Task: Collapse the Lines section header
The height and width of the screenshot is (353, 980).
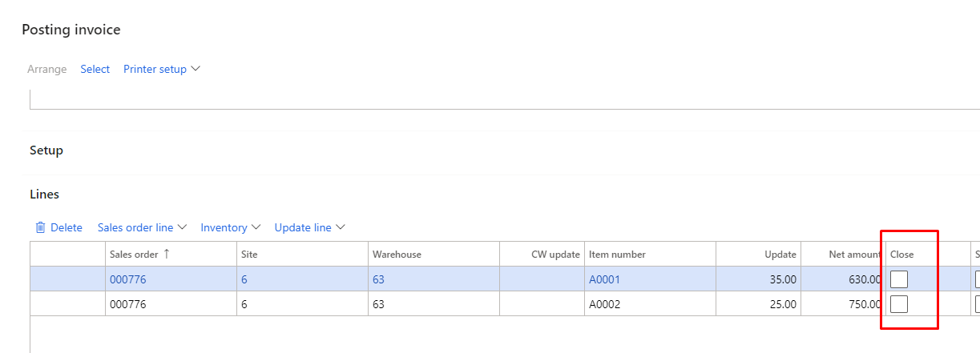Action: coord(44,195)
